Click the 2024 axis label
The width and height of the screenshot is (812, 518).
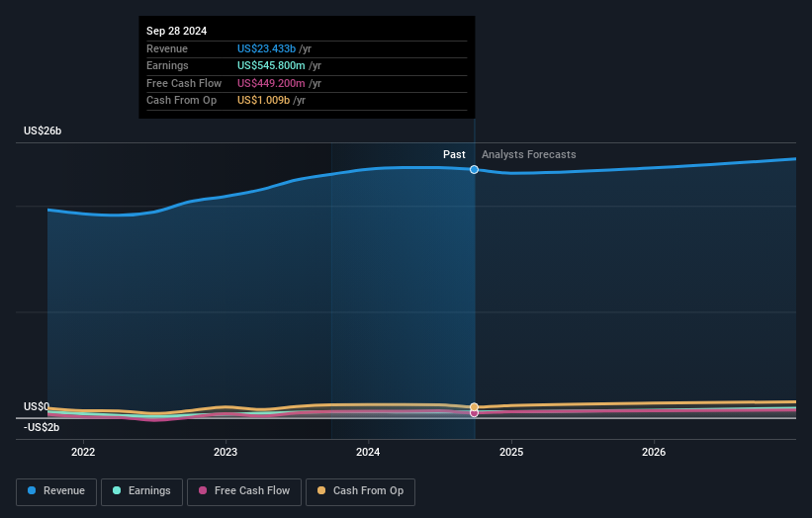coord(368,452)
